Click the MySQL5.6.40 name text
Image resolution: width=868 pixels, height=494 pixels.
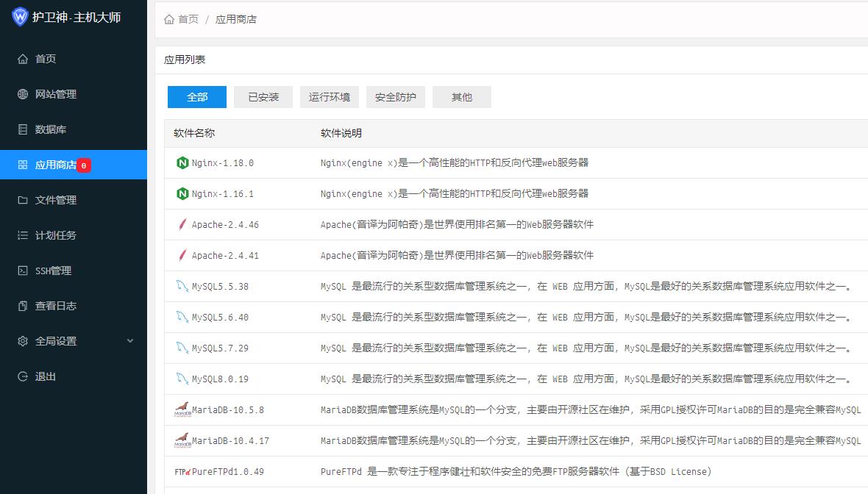[221, 318]
